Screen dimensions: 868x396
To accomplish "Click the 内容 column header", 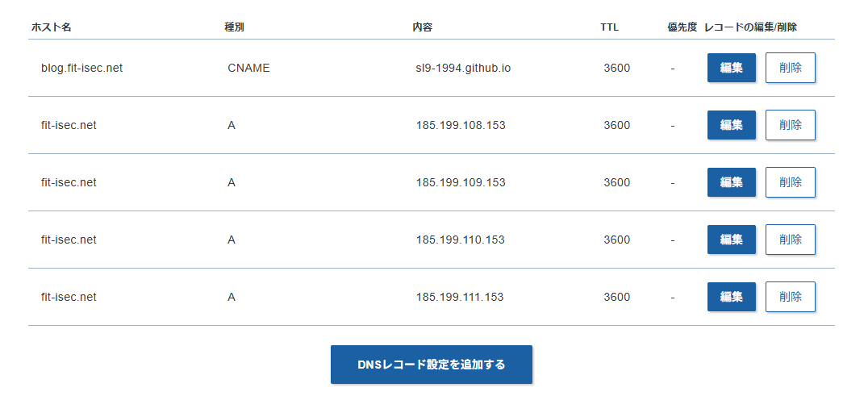I will [422, 27].
